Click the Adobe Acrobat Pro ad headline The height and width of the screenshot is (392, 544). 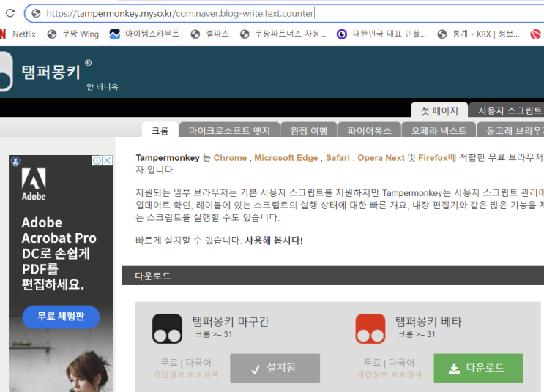[x=59, y=253]
